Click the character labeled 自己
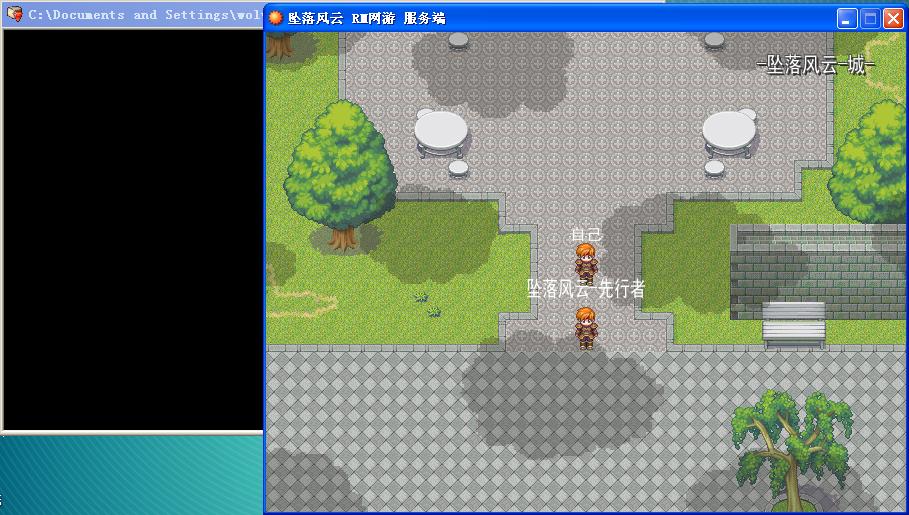This screenshot has height=515, width=909. point(586,264)
